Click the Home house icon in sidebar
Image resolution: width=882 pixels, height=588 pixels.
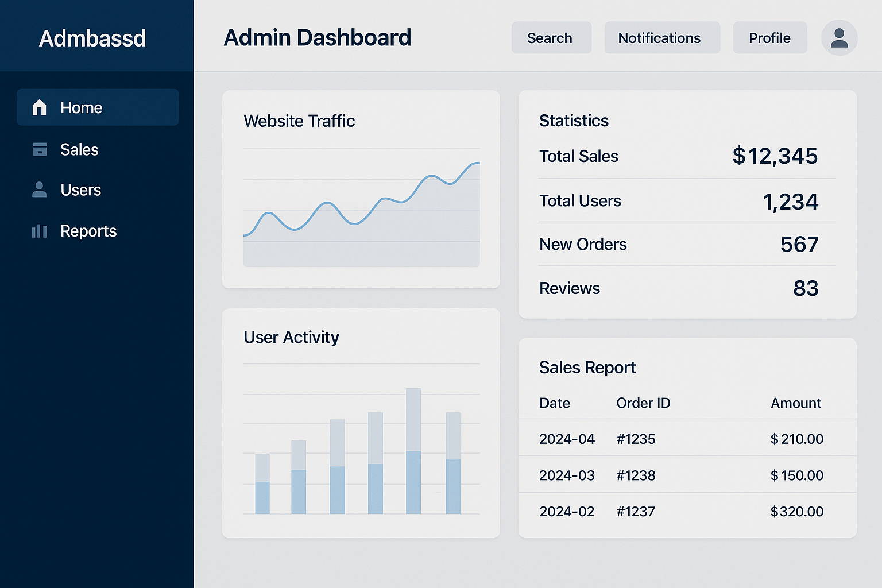[x=39, y=107]
